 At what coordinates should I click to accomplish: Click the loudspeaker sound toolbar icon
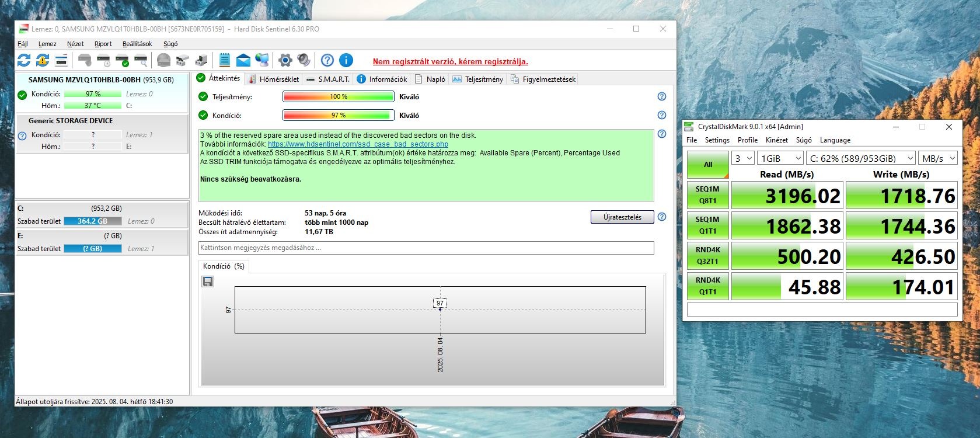[304, 60]
